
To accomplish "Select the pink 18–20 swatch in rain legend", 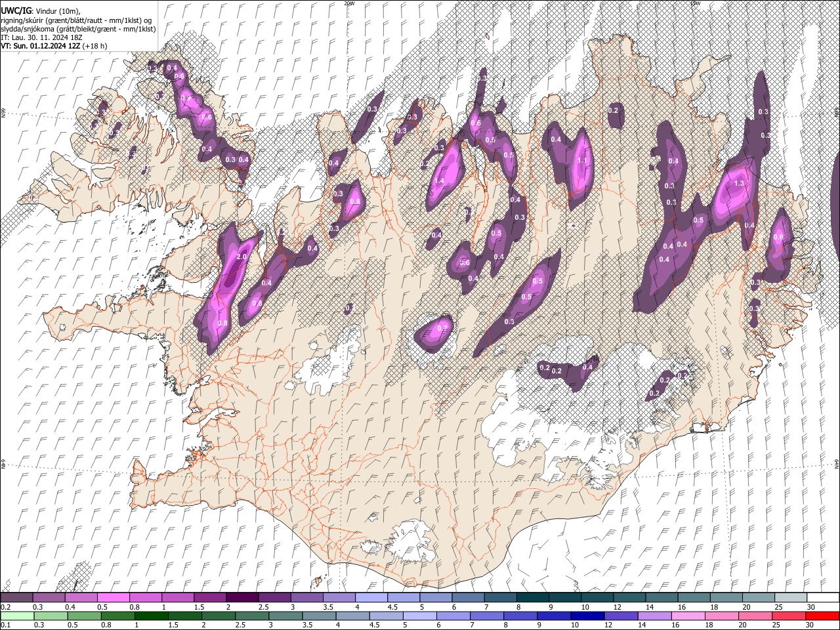I will click(723, 616).
